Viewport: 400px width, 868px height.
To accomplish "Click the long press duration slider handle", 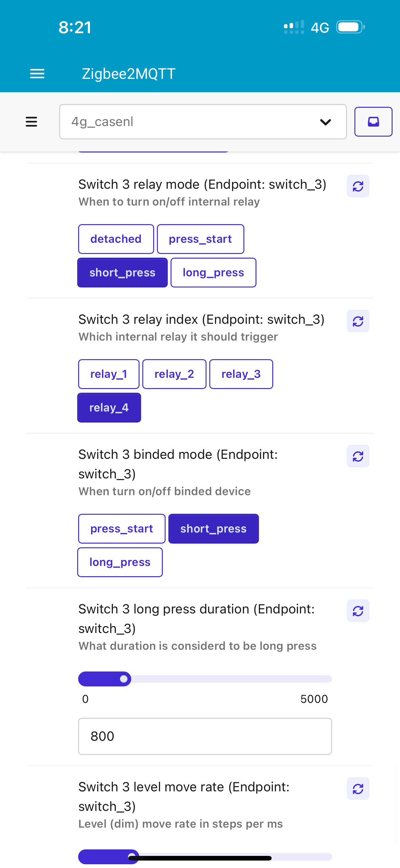I will [x=124, y=679].
